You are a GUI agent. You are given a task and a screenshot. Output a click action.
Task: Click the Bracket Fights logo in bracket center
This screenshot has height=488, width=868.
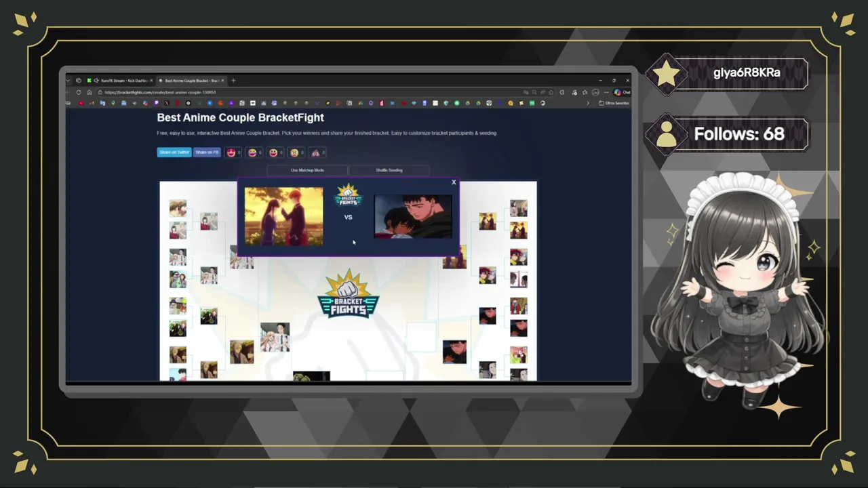(348, 293)
